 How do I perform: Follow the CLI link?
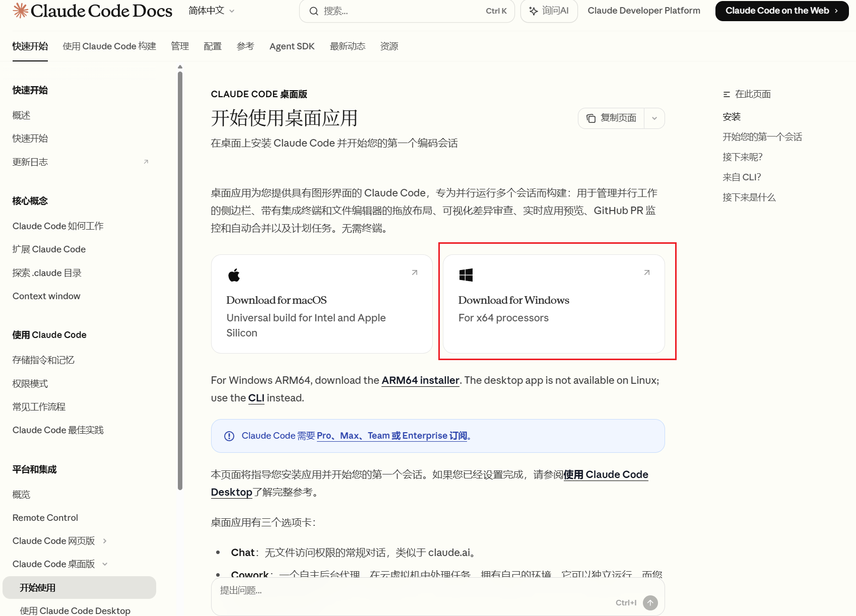256,398
